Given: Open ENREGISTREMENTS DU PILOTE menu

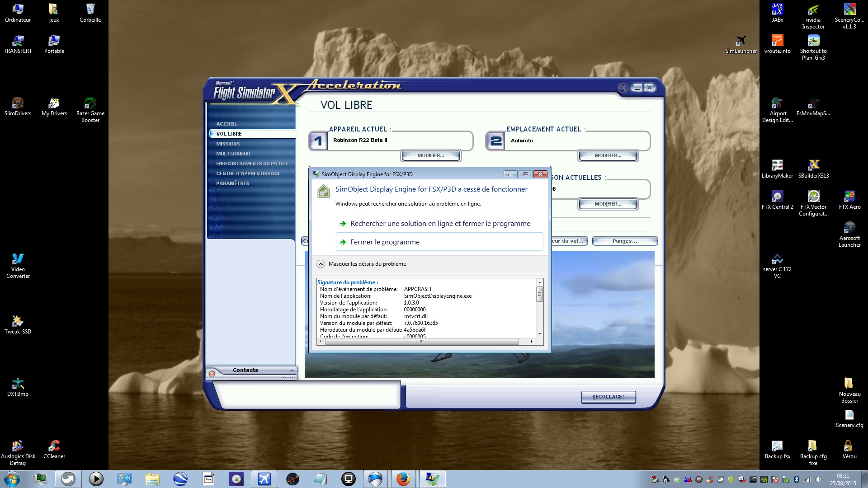Looking at the screenshot, I should [x=252, y=164].
